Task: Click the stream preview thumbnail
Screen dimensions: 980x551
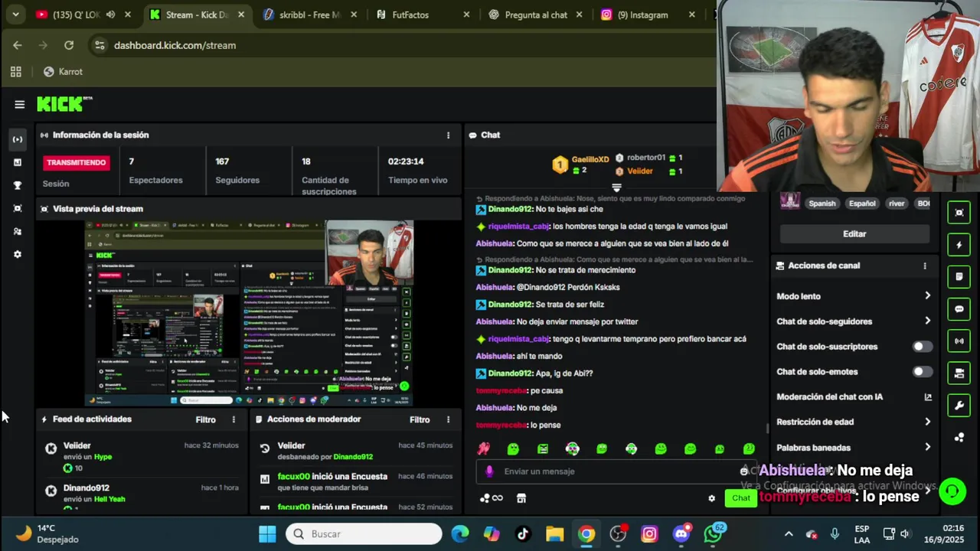Action: pyautogui.click(x=249, y=313)
